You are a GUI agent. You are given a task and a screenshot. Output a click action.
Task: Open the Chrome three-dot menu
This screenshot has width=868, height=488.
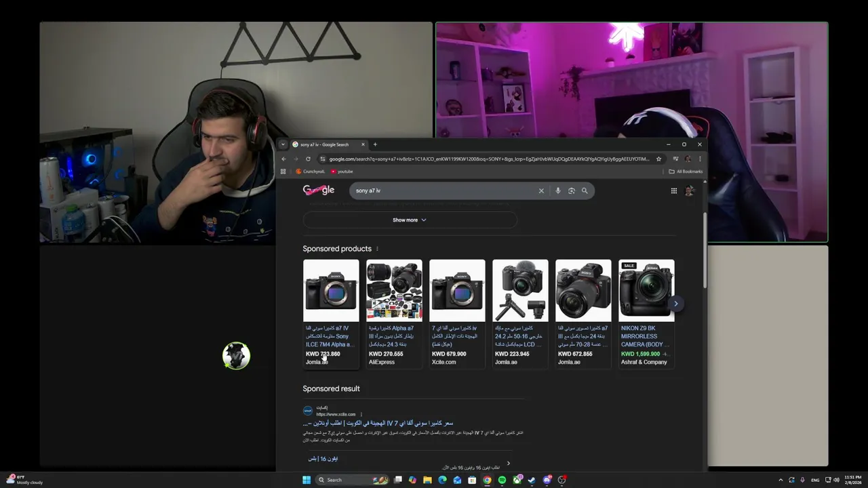coord(700,159)
